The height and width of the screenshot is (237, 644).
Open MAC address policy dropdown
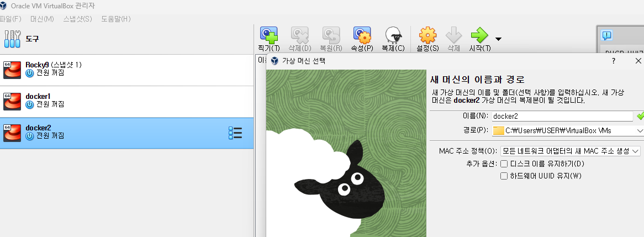click(x=570, y=151)
